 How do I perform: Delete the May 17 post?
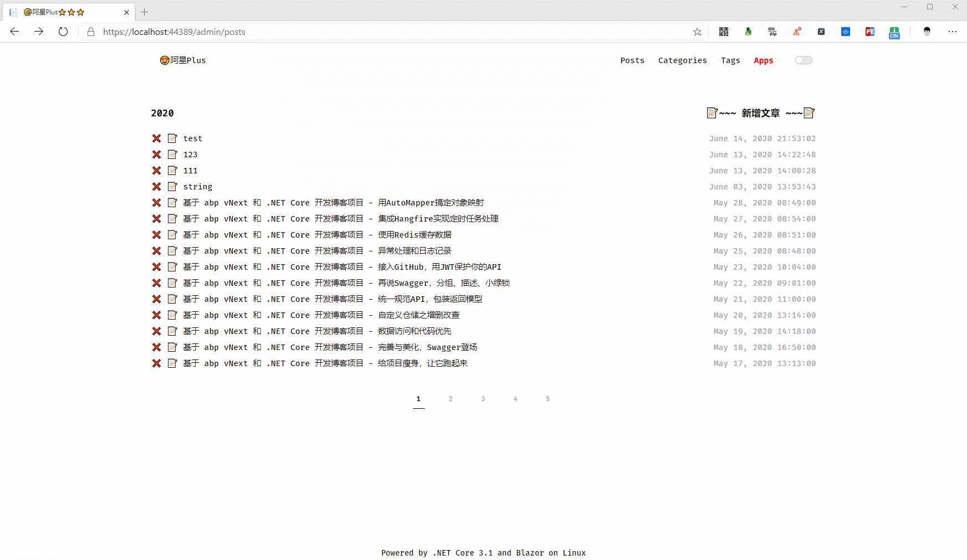(157, 363)
